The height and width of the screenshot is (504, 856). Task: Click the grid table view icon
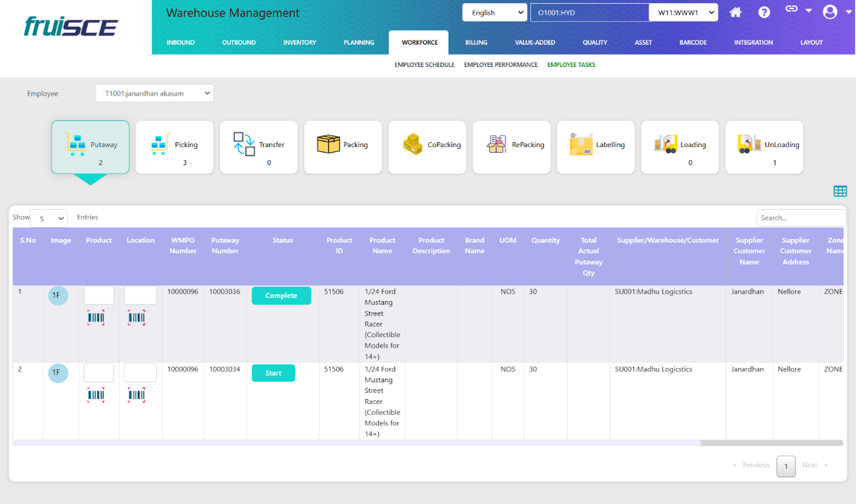[x=840, y=191]
